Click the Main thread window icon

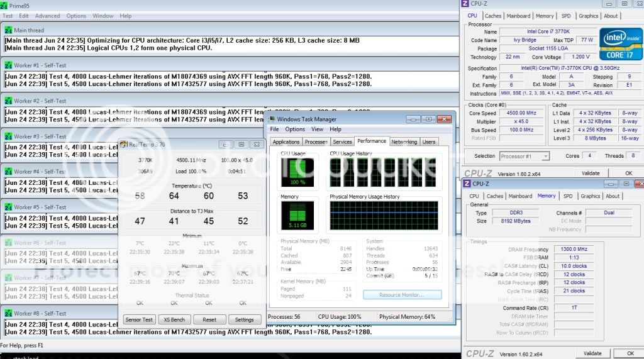tap(8, 30)
